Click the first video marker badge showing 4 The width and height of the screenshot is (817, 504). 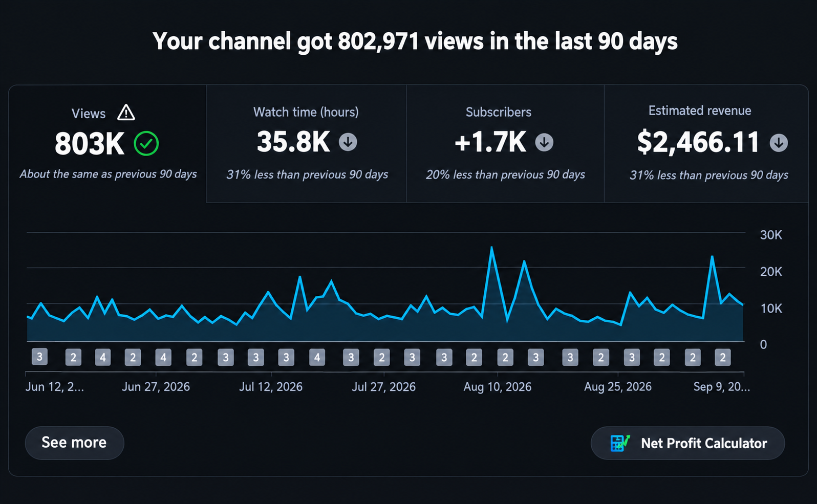[103, 357]
